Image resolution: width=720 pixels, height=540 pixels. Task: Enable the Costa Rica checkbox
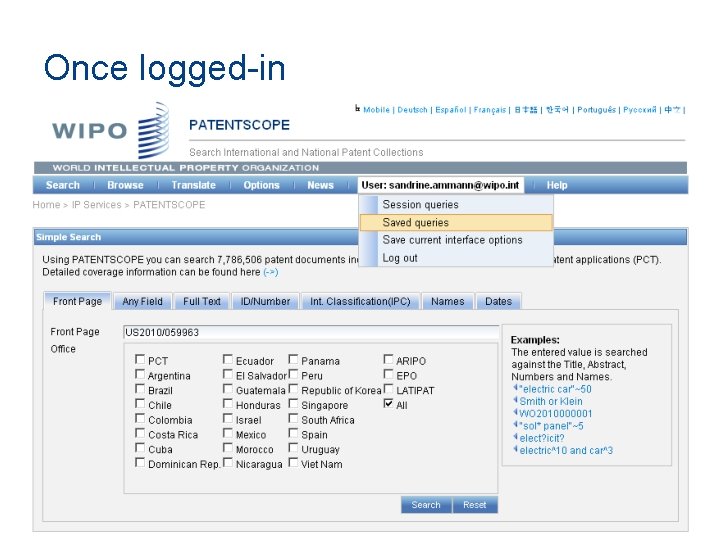tap(140, 433)
